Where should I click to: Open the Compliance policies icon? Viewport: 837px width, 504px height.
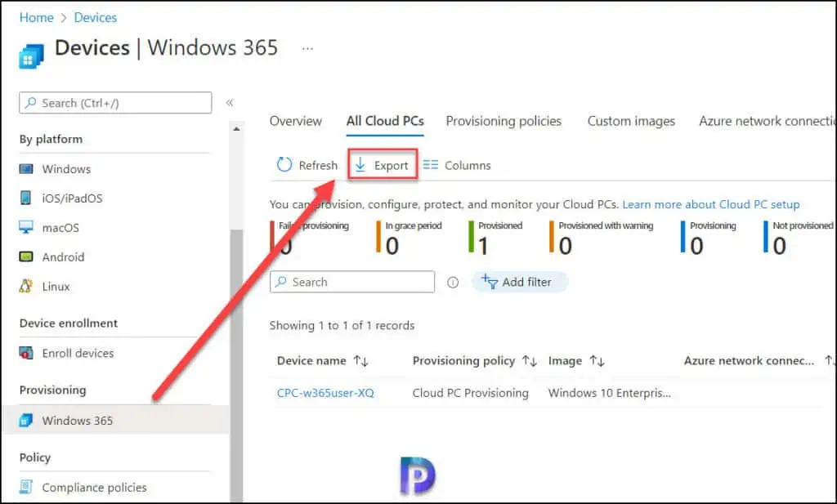pyautogui.click(x=25, y=487)
